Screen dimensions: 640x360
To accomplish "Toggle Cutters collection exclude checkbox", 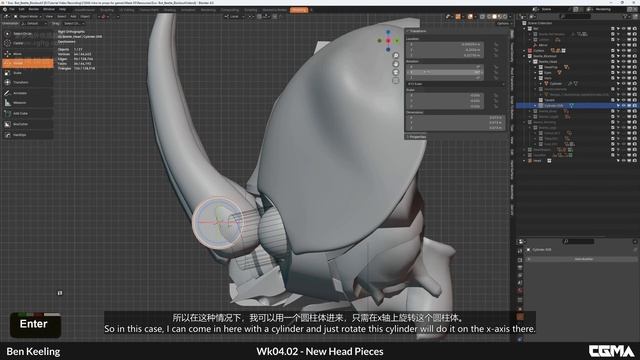I will click(613, 51).
